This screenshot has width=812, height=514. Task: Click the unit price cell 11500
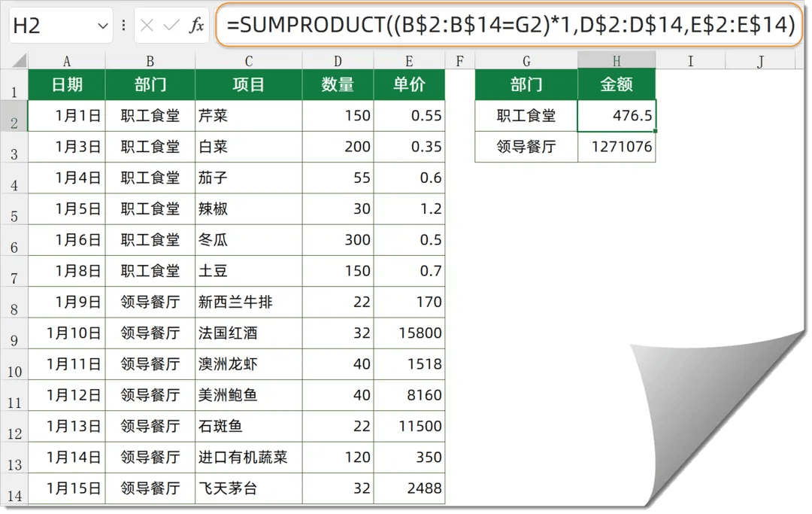[409, 427]
